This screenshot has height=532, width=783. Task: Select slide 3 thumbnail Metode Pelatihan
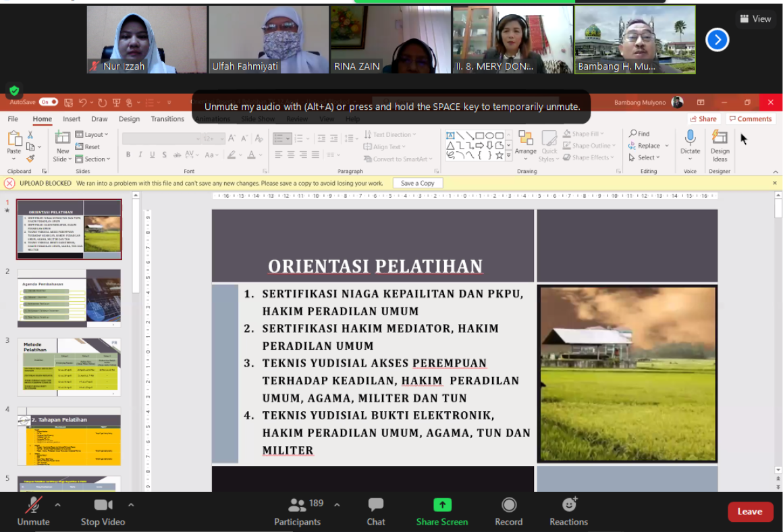tap(69, 367)
